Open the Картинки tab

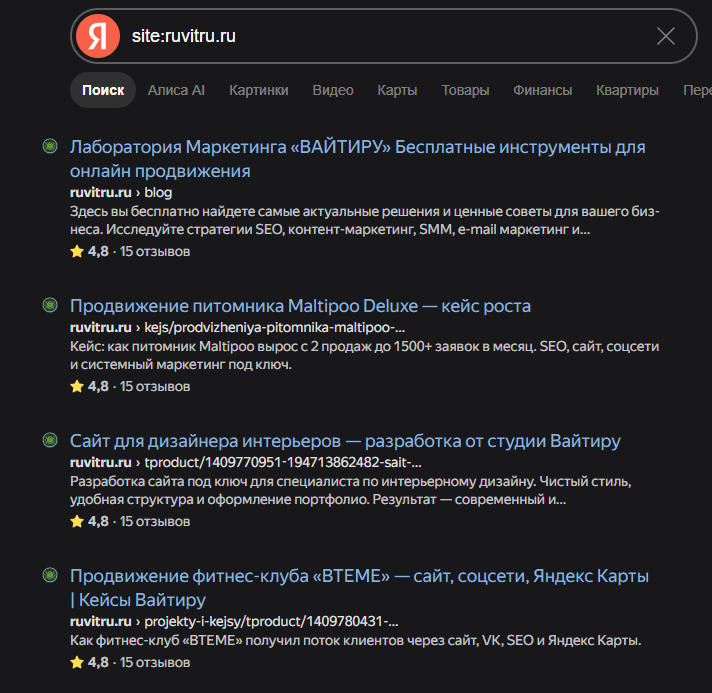click(259, 90)
